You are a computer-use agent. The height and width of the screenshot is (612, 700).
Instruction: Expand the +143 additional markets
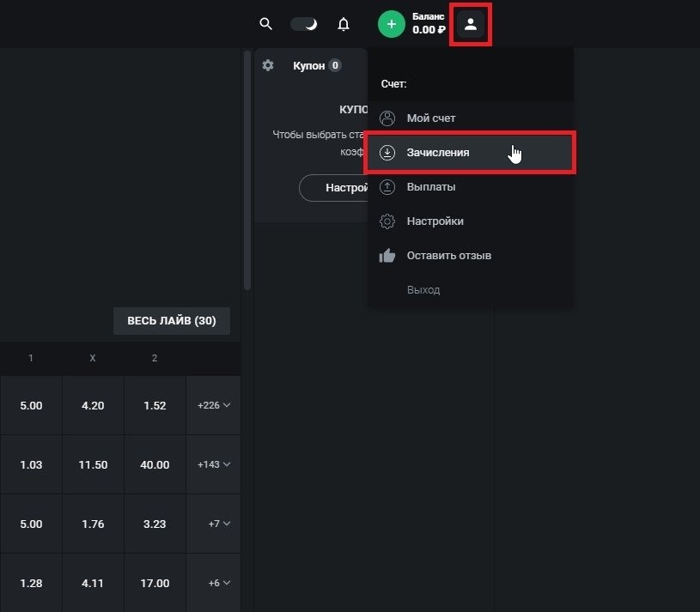[x=213, y=465]
